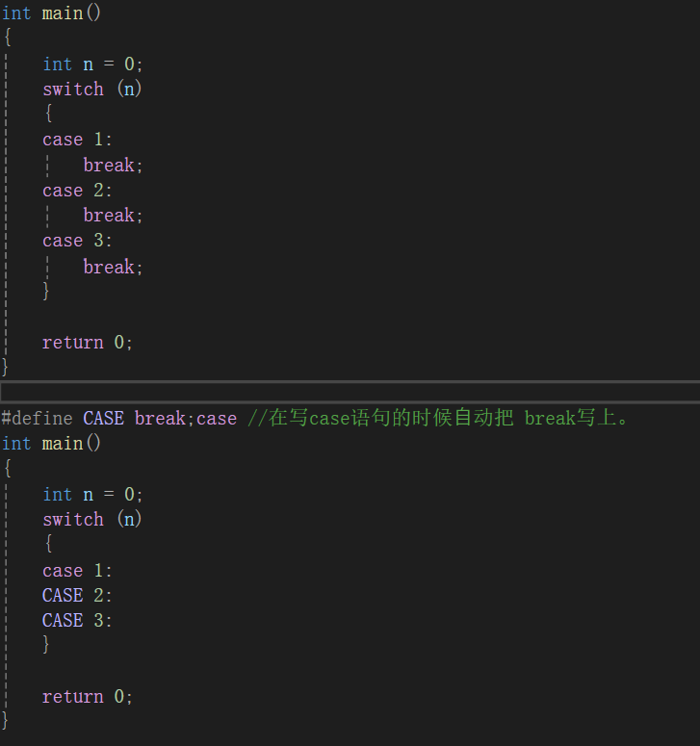Click lowercase 'case 2:' in the first switch
Viewport: 700px width, 746px height.
(77, 191)
